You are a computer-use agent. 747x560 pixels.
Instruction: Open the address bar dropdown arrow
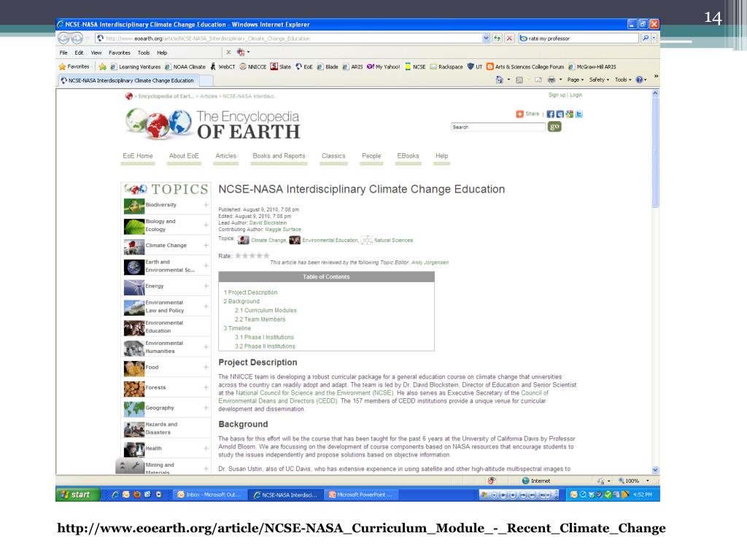[486, 38]
